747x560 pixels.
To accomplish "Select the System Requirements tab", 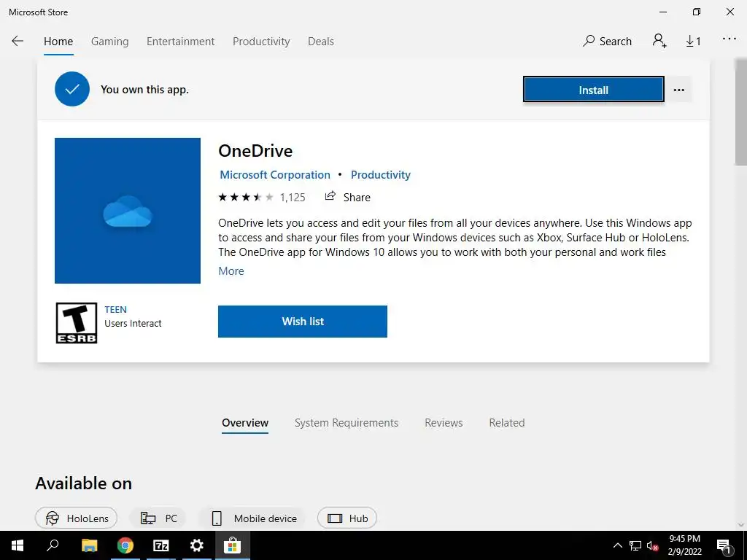I will (x=347, y=423).
